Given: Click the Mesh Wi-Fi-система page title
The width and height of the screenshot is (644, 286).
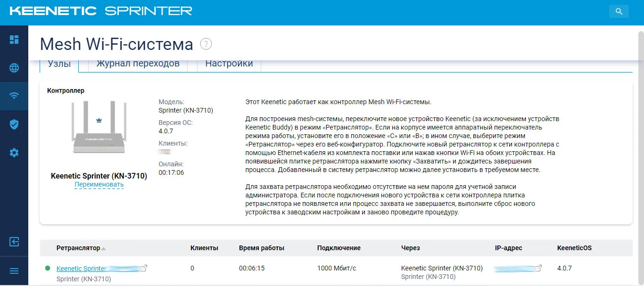Looking at the screenshot, I should click(116, 44).
